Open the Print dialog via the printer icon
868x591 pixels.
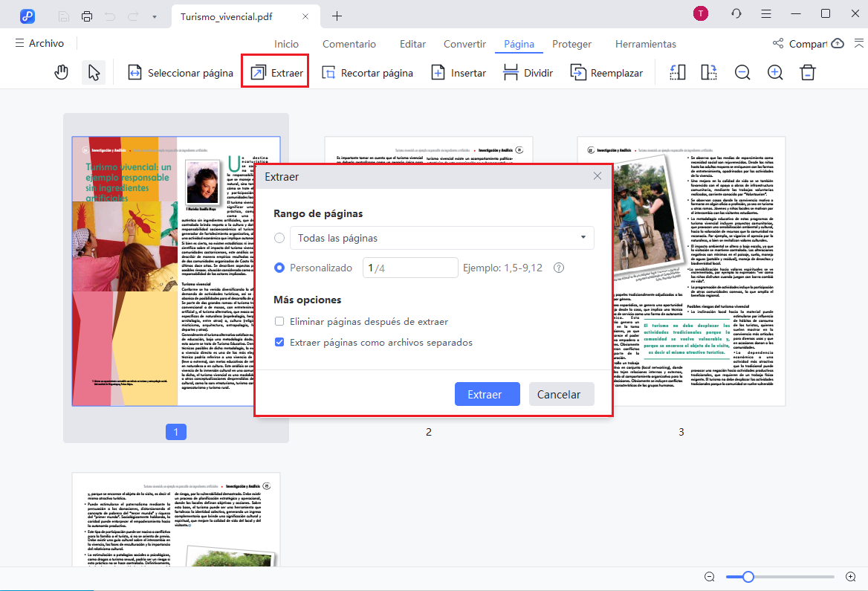tap(88, 15)
